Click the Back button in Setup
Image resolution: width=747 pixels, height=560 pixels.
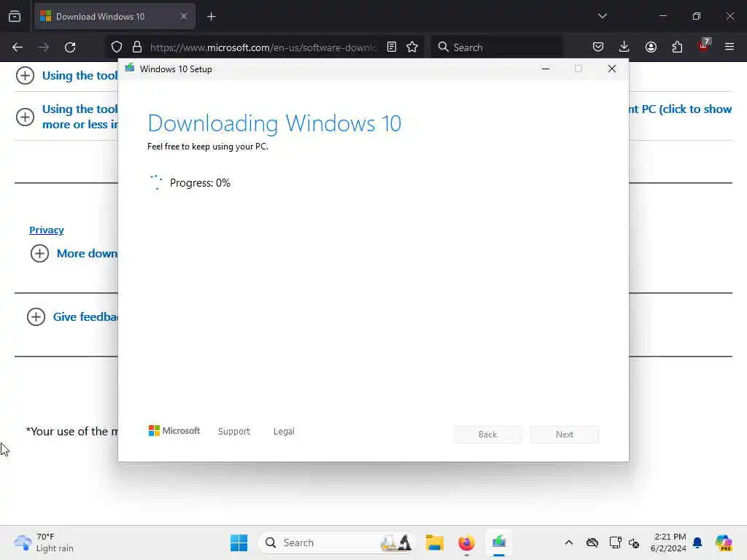[x=487, y=435]
